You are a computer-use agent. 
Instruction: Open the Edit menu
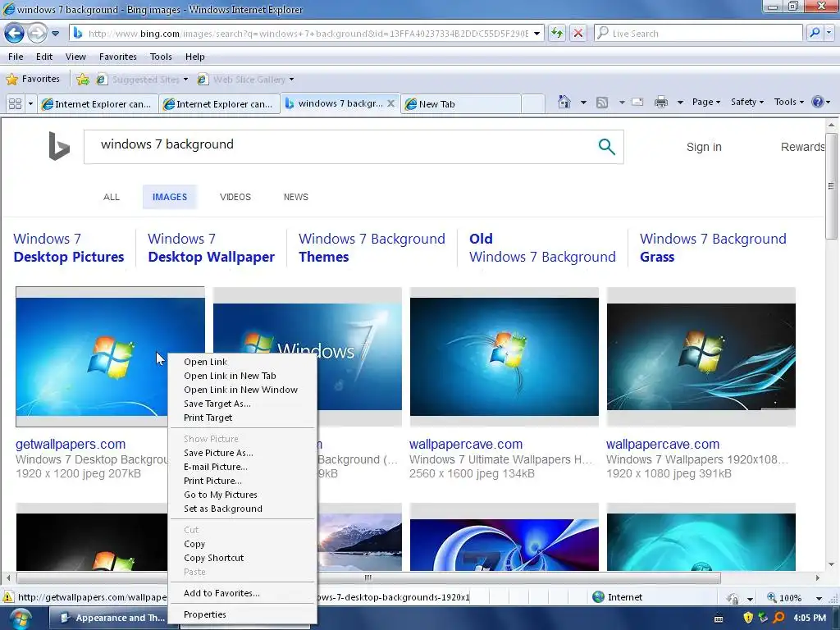[x=44, y=57]
